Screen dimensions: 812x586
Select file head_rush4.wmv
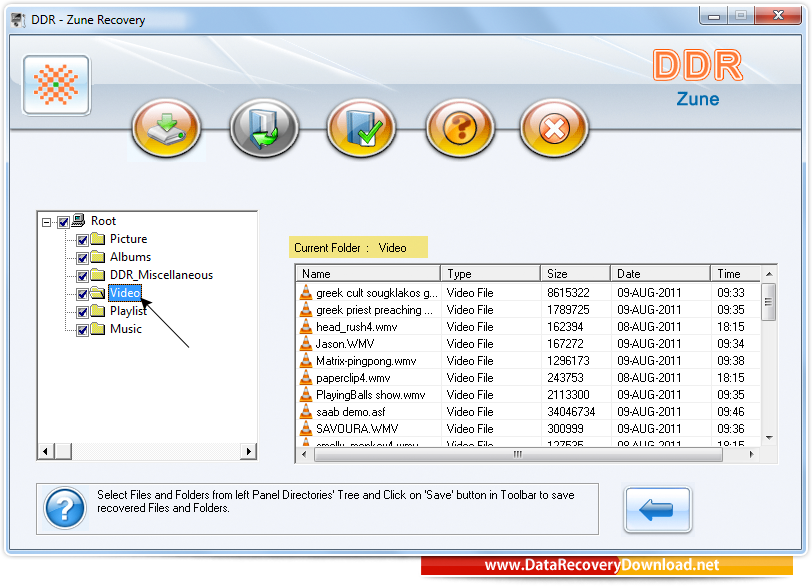(x=357, y=327)
